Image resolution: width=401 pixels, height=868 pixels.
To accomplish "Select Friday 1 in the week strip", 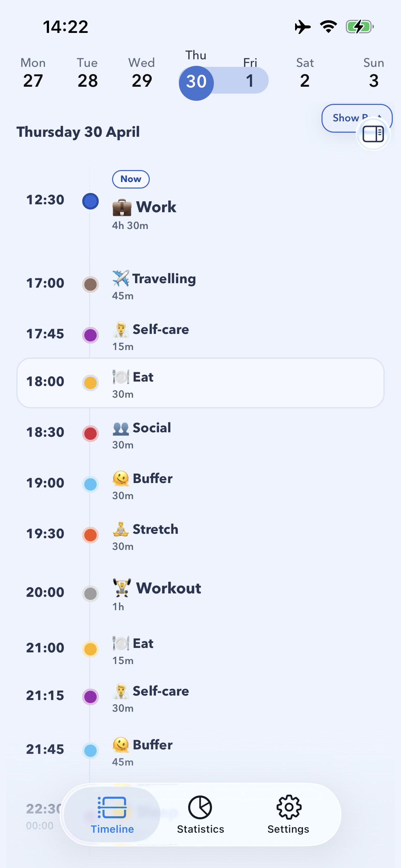I will (250, 74).
